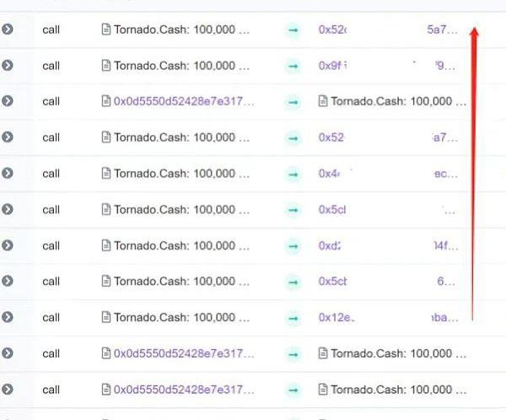Expand the row sending to 0x4 address
The image size is (506, 420).
(8, 173)
